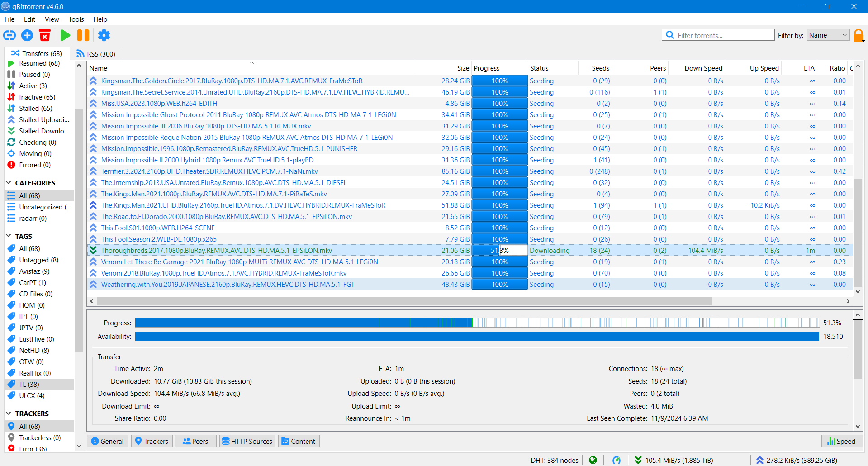Click the Availability bar in details panel

(477, 336)
